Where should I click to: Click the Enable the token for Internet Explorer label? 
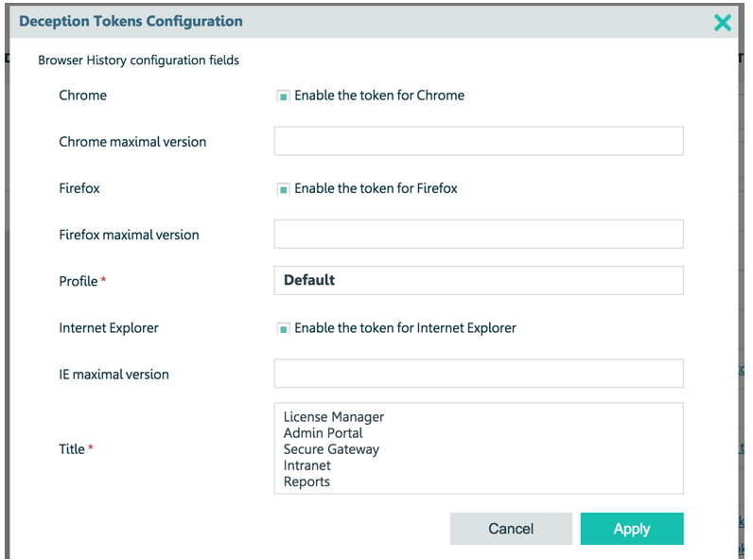[405, 327]
